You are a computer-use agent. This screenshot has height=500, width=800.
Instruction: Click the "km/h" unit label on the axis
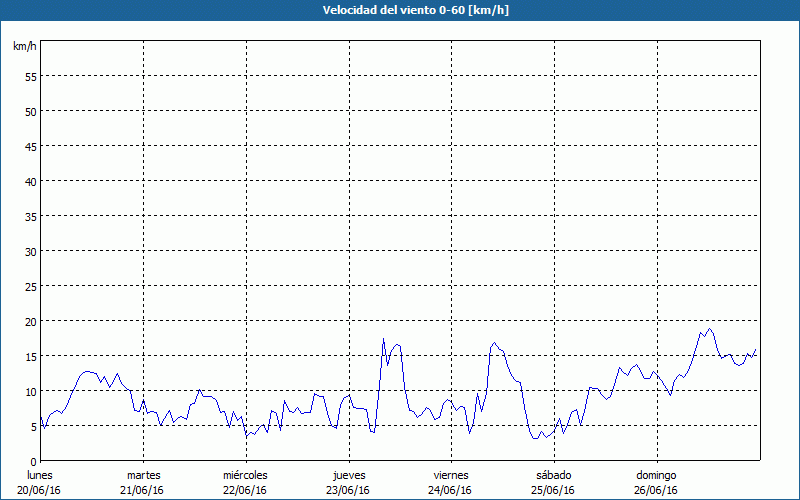pos(24,47)
